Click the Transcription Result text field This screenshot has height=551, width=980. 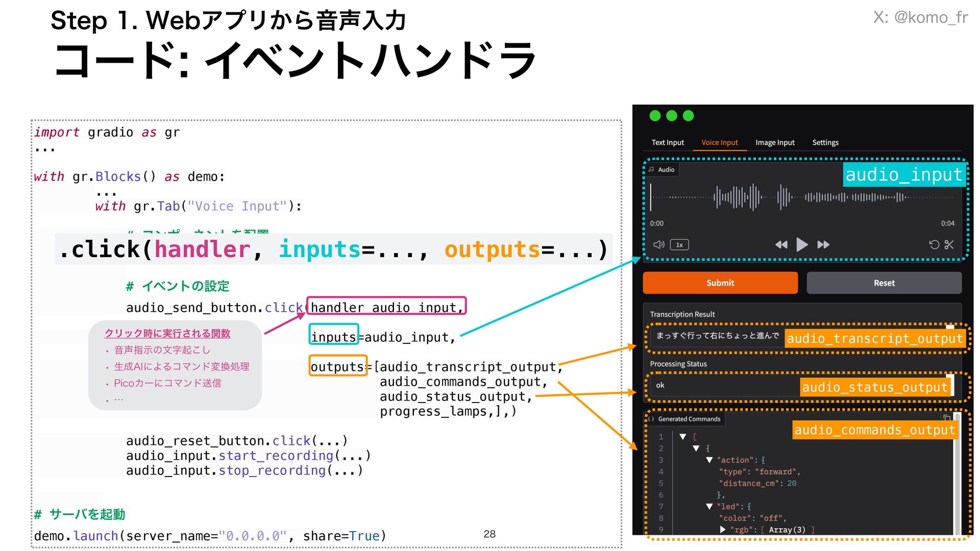tap(717, 336)
